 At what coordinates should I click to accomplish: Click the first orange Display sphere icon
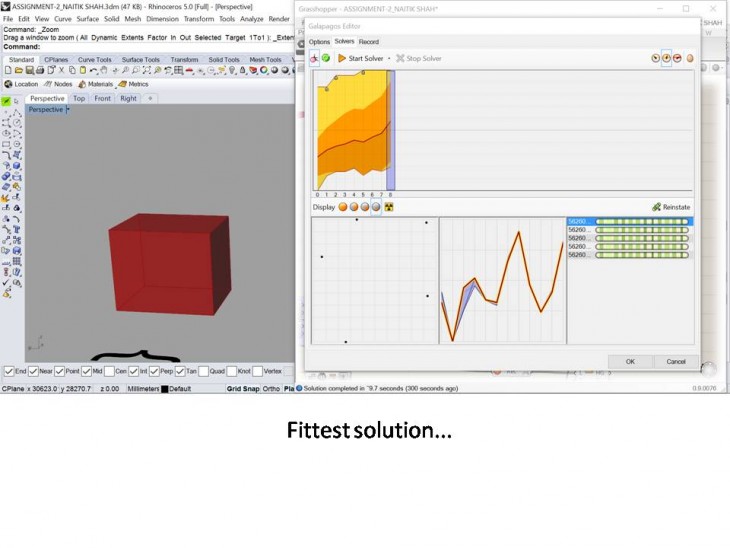tap(343, 207)
